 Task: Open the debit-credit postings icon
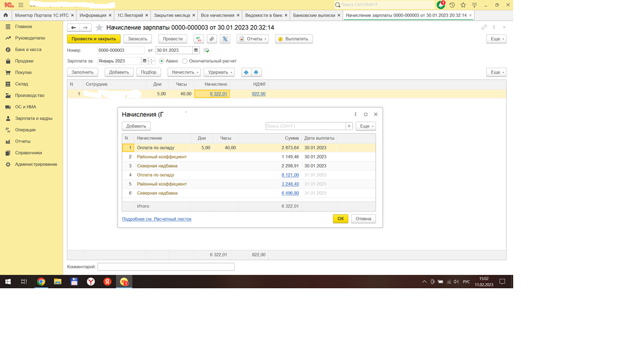tap(198, 39)
